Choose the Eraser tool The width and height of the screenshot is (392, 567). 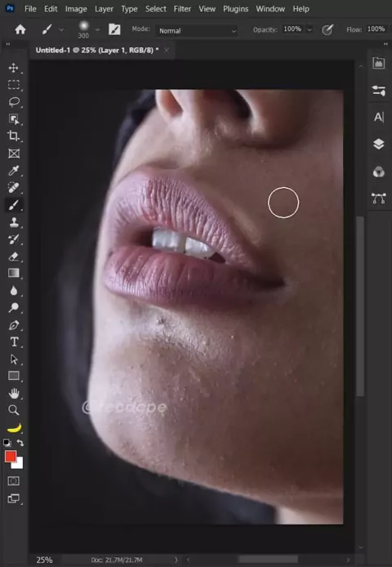click(14, 257)
